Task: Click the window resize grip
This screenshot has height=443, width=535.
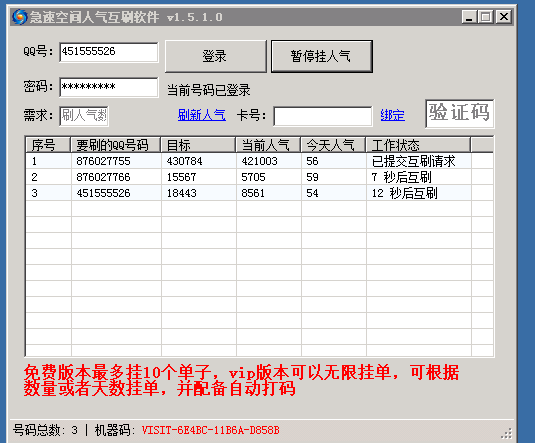Action: coord(507,433)
